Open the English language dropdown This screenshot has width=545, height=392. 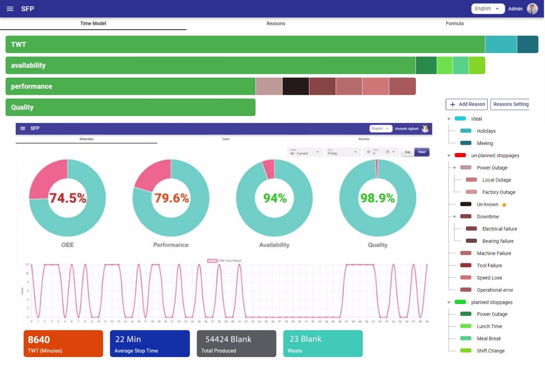tap(488, 9)
